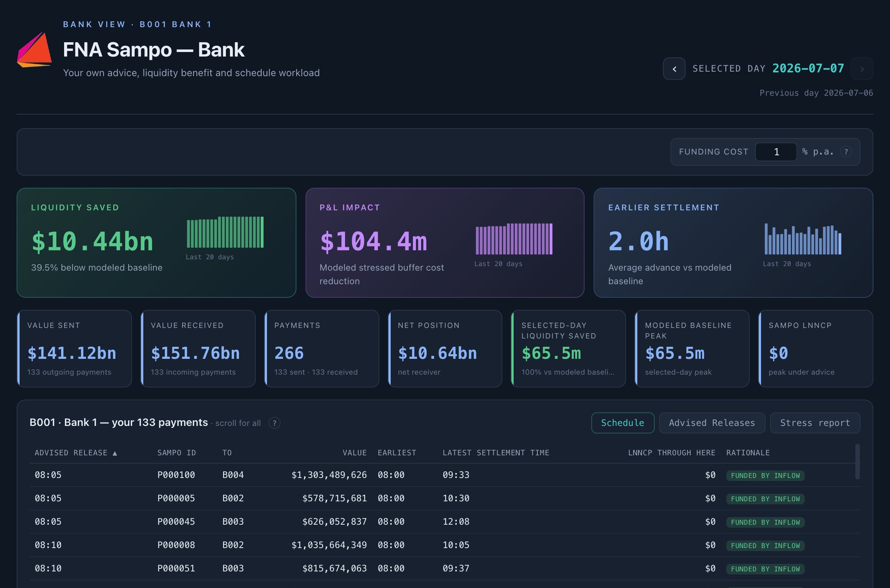Select Selected-Day Liquidity Saved tile

coord(568,349)
